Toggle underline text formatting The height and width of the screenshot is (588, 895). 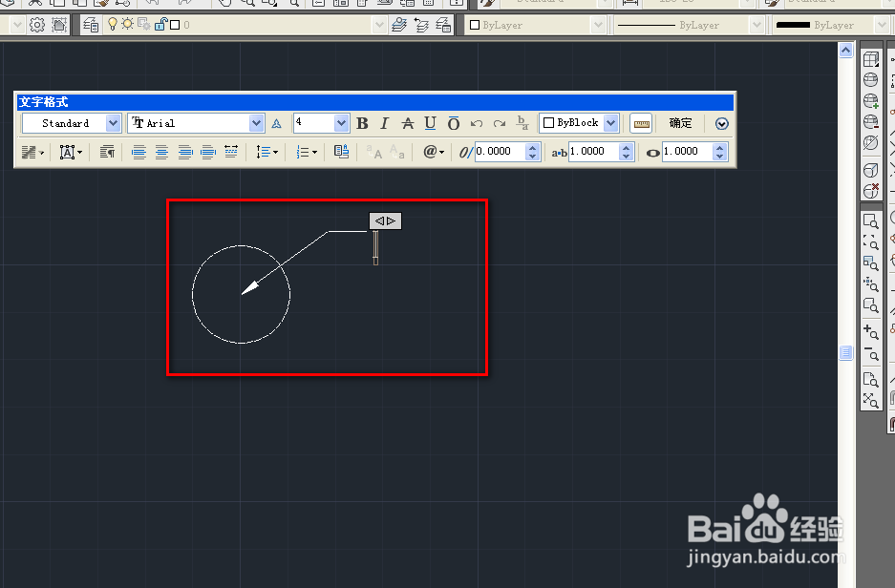[431, 123]
